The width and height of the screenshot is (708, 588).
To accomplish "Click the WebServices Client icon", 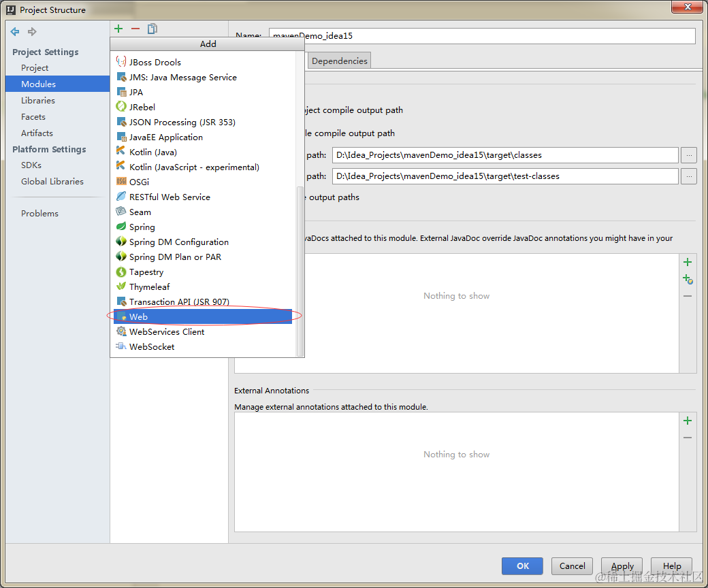I will 121,331.
